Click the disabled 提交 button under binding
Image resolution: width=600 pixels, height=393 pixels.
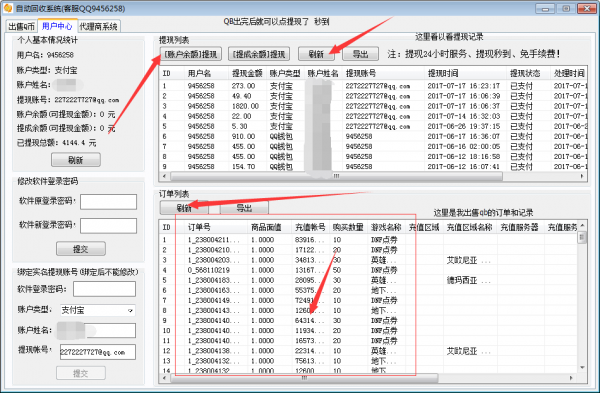(81, 373)
